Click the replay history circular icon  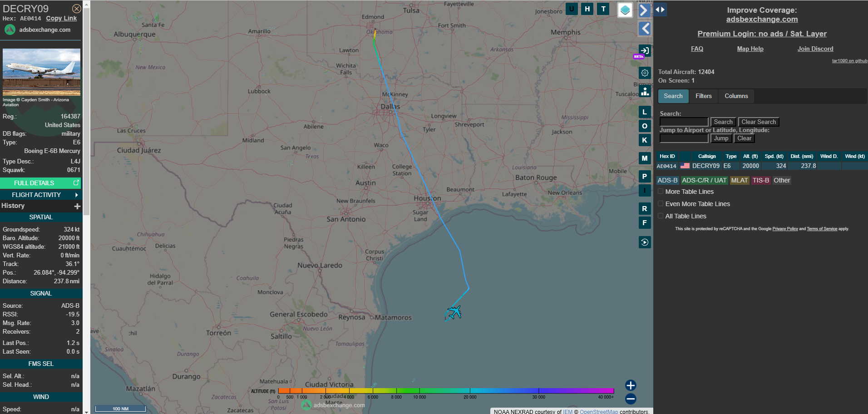645,242
